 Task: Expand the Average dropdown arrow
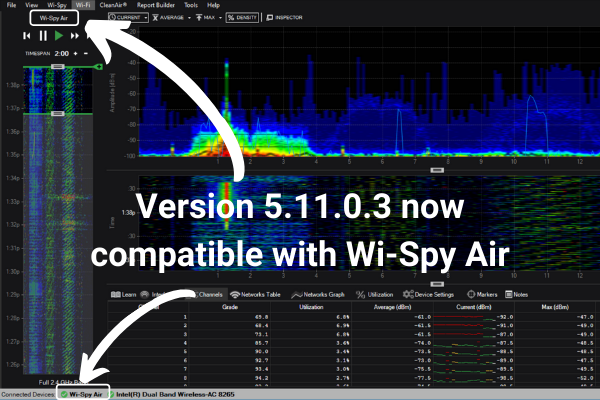pos(189,18)
